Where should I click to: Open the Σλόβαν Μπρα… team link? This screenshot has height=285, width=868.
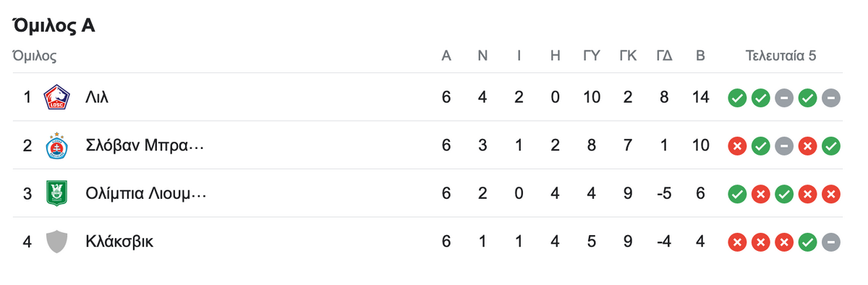point(145,145)
